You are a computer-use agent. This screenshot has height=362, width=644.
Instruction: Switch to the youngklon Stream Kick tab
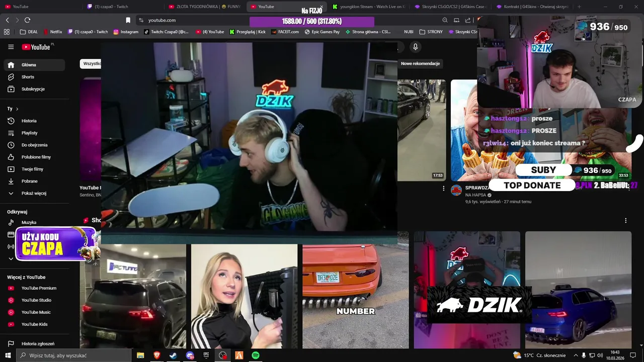368,7
